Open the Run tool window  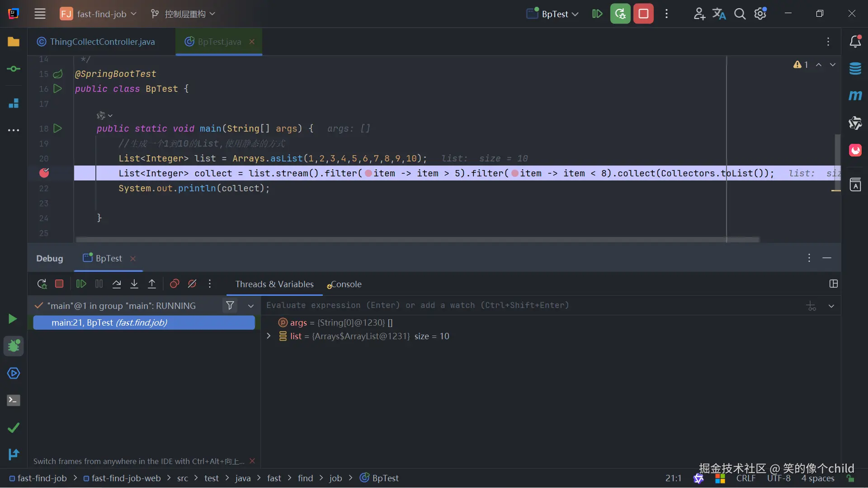coord(13,319)
